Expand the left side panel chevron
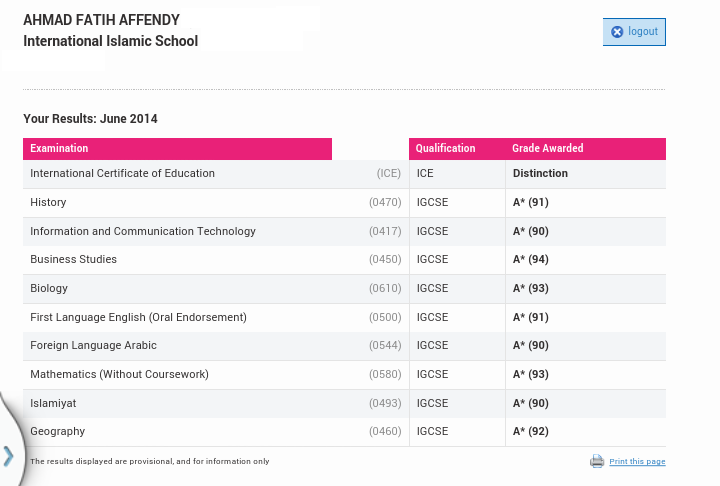The width and height of the screenshot is (720, 486). pos(8,456)
